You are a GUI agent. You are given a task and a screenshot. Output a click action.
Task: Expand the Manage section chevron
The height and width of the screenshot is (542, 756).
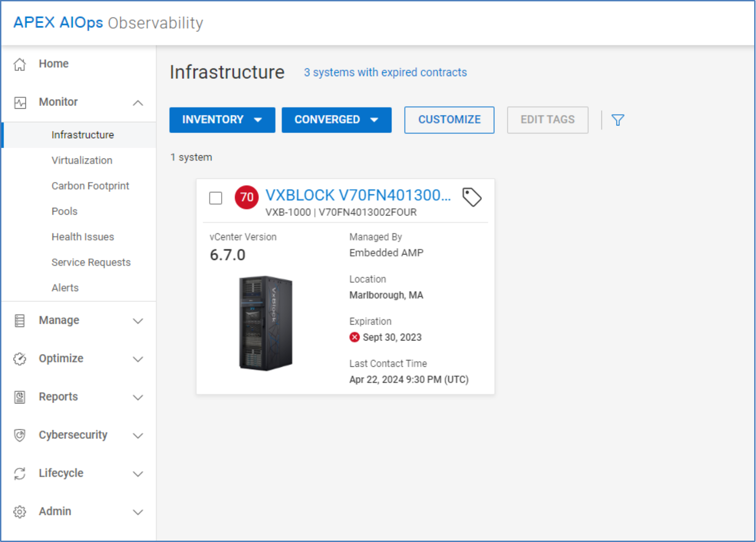pos(138,321)
